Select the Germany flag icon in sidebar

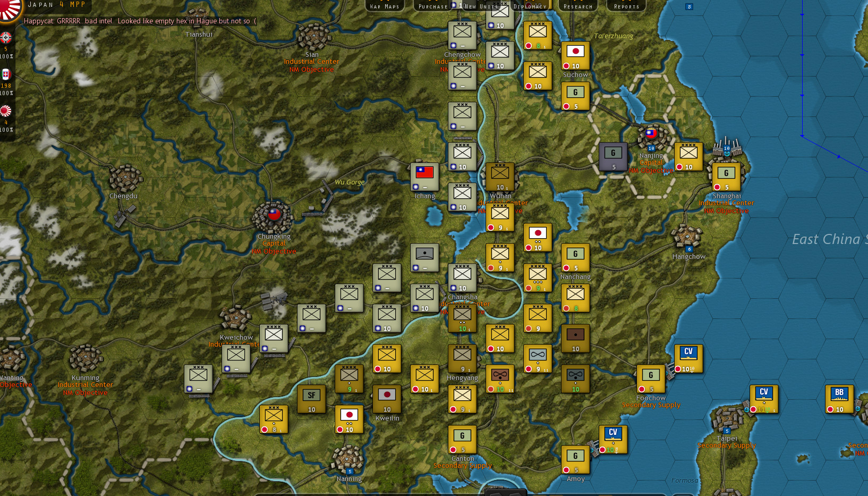click(6, 38)
